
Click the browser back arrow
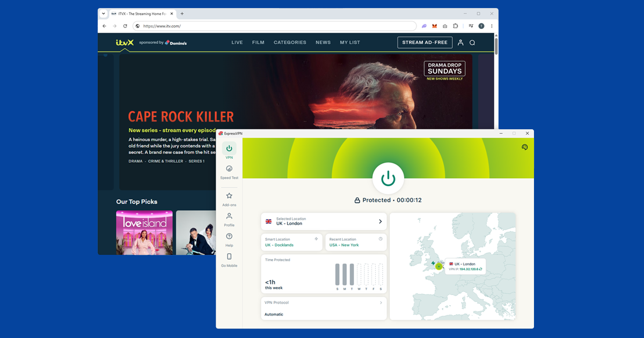coord(104,26)
